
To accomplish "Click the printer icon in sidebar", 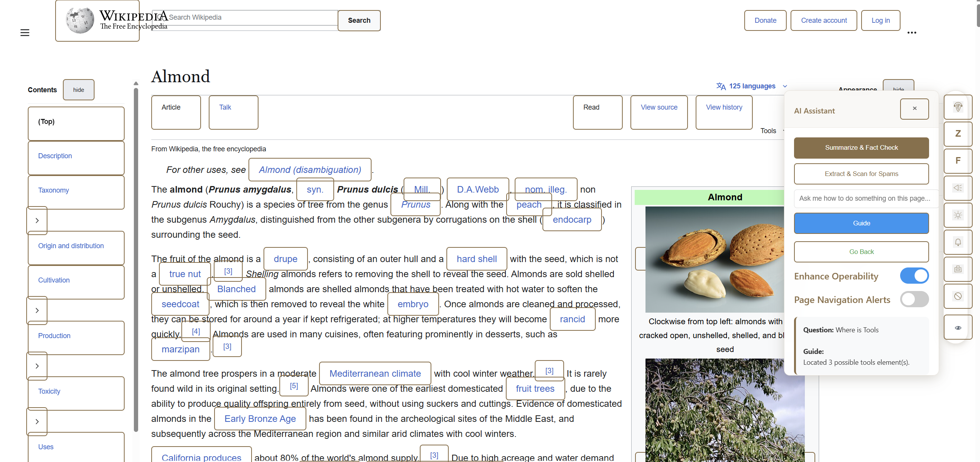I will [958, 269].
